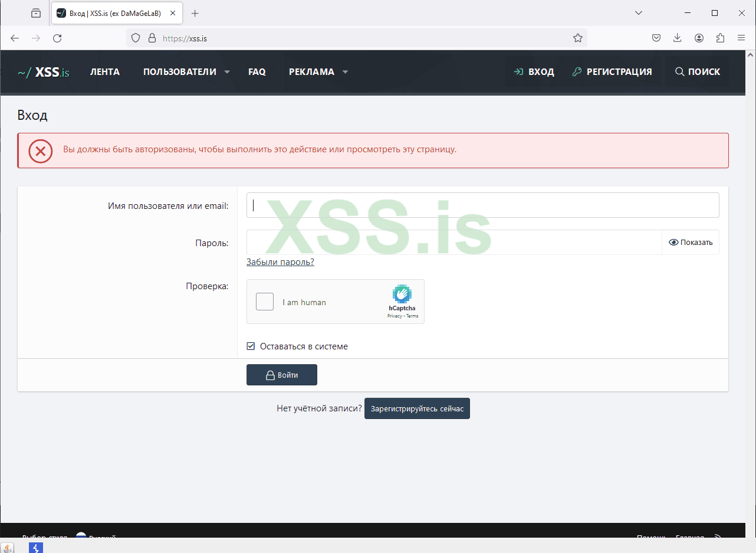Expand the ПОЛЬЗОВАТЕЛИ dropdown arrow
The width and height of the screenshot is (756, 553).
[x=227, y=72]
